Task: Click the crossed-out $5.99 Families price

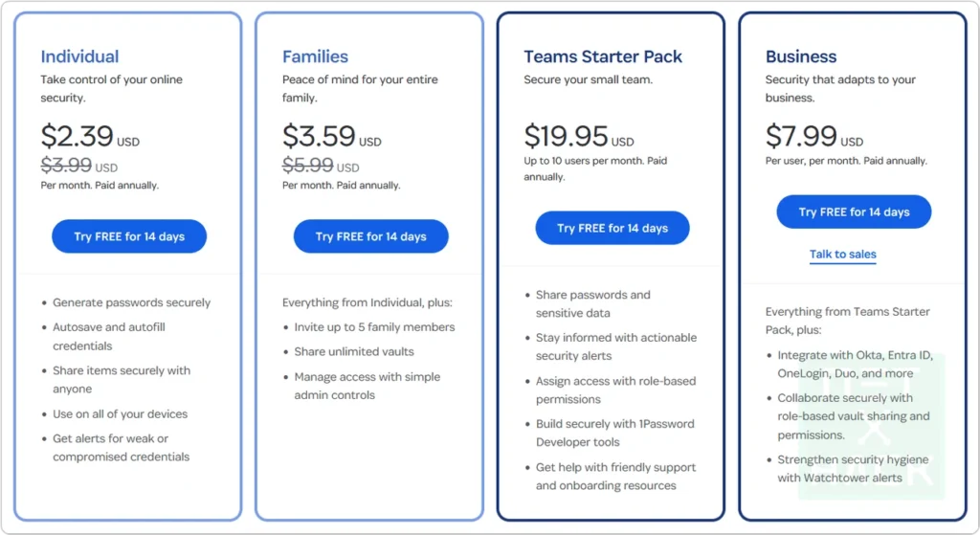Action: (308, 165)
